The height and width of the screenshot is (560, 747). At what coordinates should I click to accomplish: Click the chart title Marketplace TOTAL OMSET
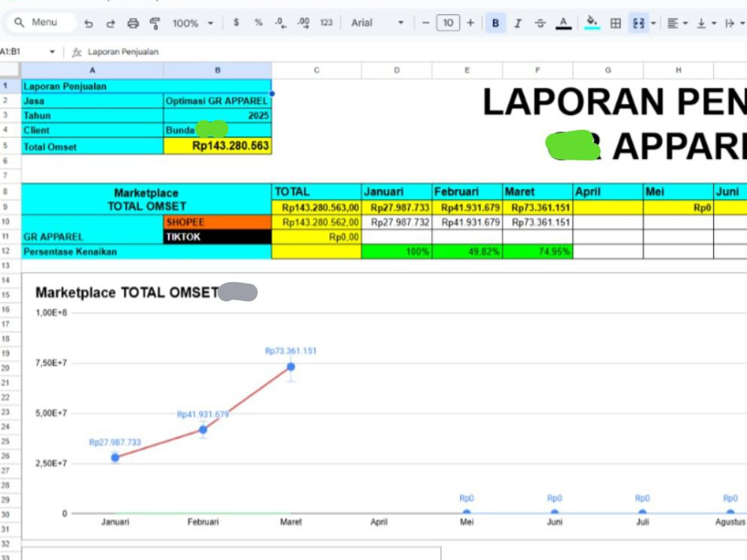(127, 292)
